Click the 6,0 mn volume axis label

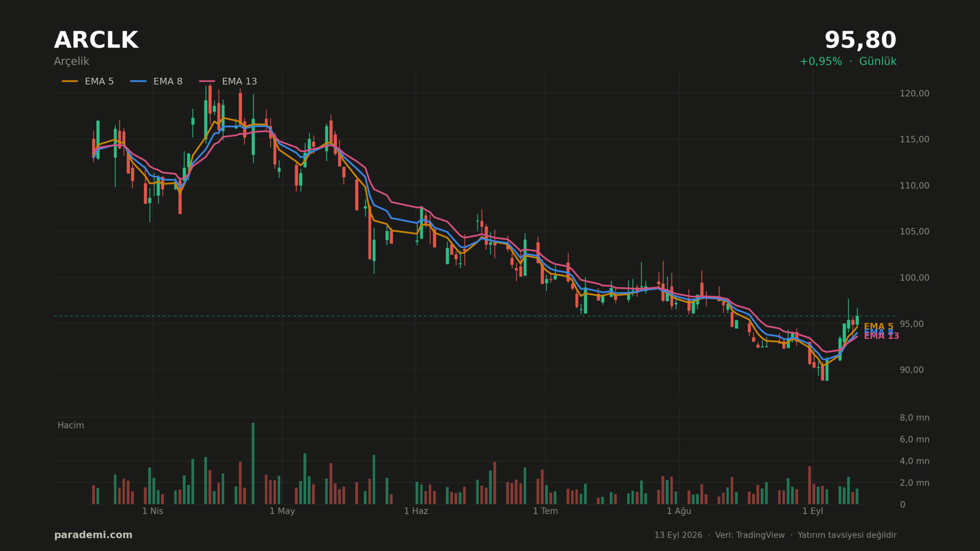click(x=914, y=440)
